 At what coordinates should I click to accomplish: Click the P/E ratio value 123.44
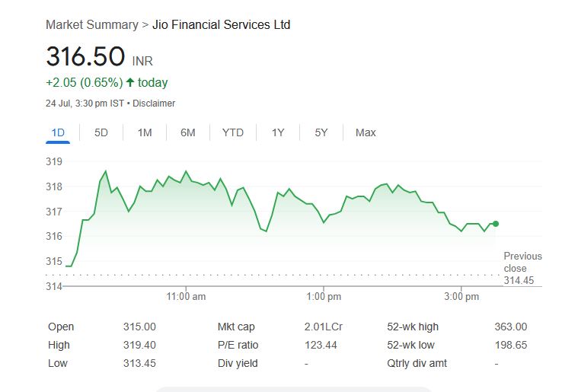coord(320,345)
